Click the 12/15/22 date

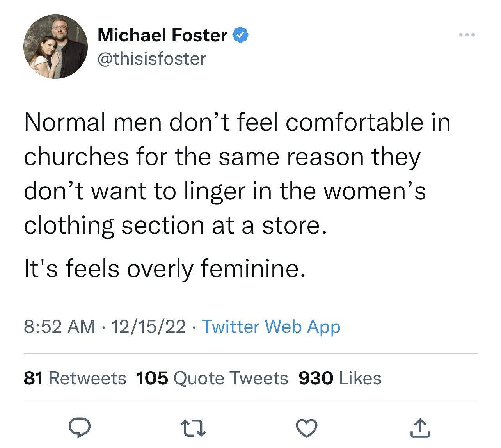click(x=149, y=327)
